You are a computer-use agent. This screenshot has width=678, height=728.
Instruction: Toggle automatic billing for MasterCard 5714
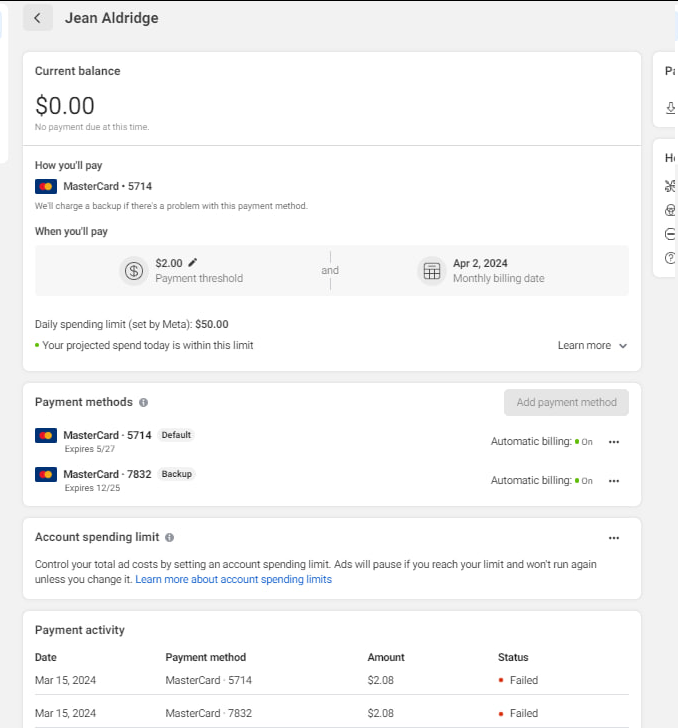click(583, 441)
